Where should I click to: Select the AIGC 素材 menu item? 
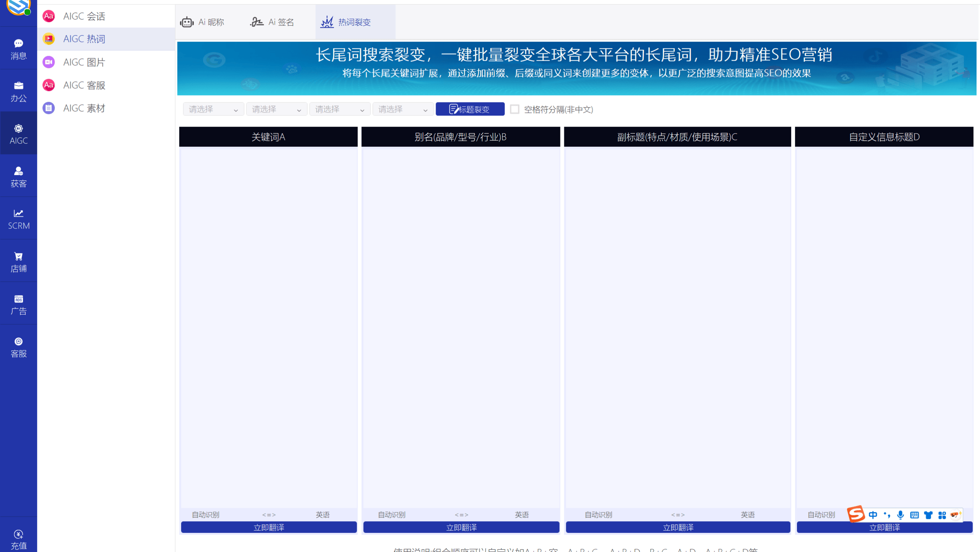click(x=84, y=108)
